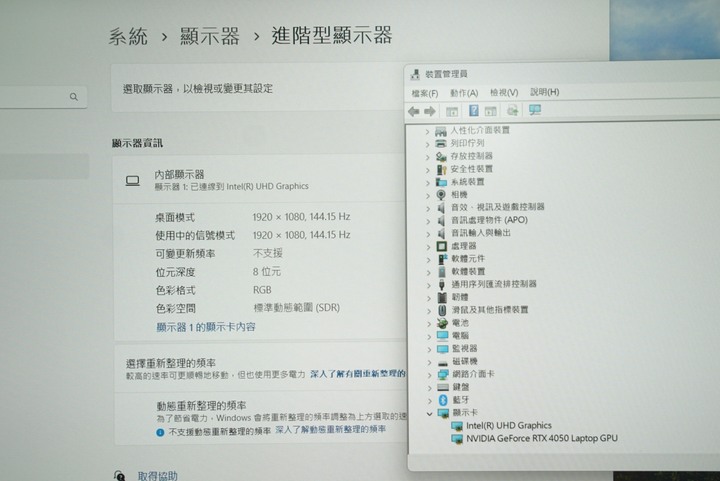Click the properties pane toolbar icon
Viewport: 720px width, 481px height.
[491, 111]
